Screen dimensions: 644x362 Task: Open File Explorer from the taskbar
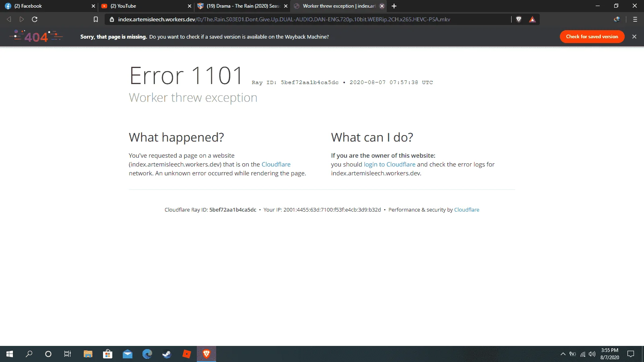88,354
